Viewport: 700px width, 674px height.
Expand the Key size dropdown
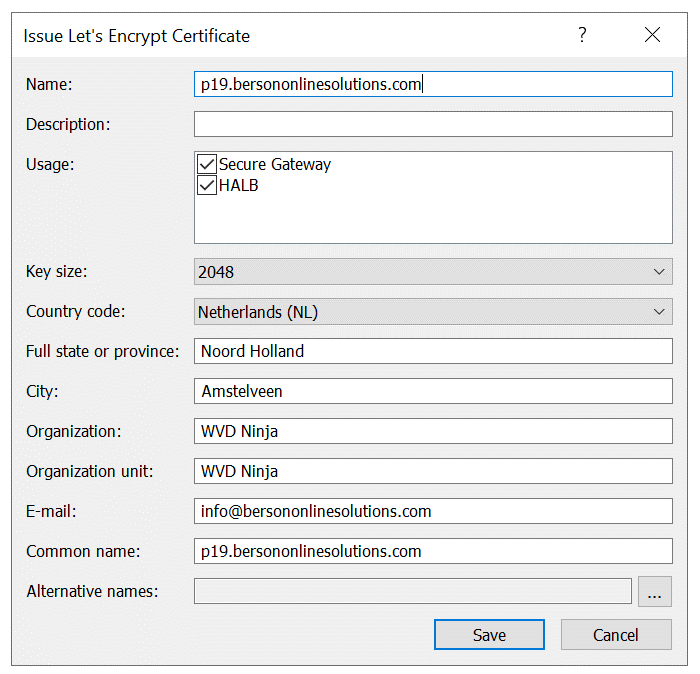click(x=433, y=271)
